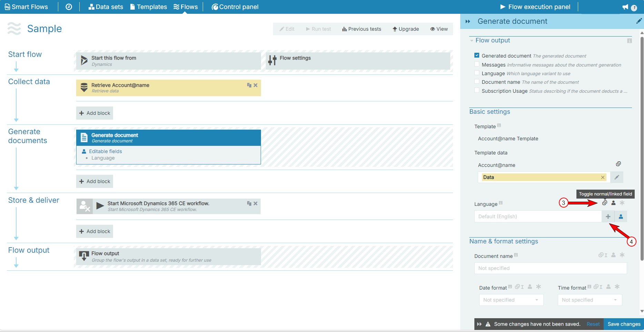Open the clock history icon in top bar
The image size is (644, 332).
pyautogui.click(x=69, y=7)
